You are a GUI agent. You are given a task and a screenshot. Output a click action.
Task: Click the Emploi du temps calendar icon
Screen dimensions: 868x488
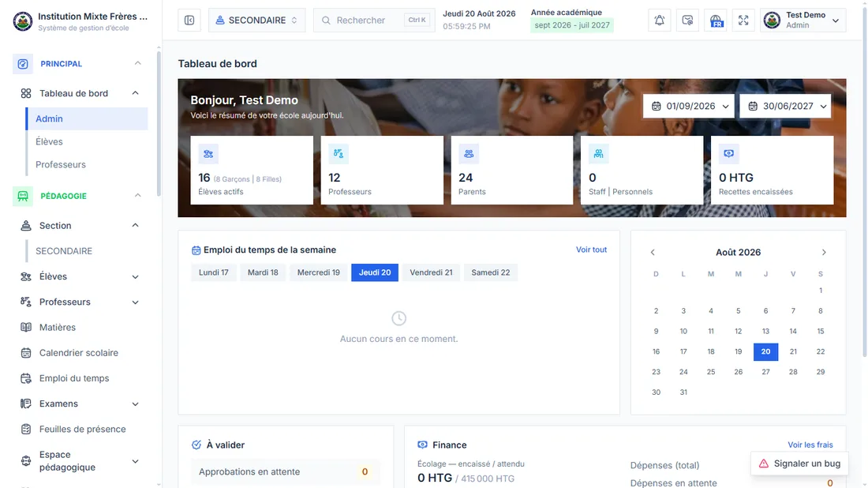coord(196,250)
